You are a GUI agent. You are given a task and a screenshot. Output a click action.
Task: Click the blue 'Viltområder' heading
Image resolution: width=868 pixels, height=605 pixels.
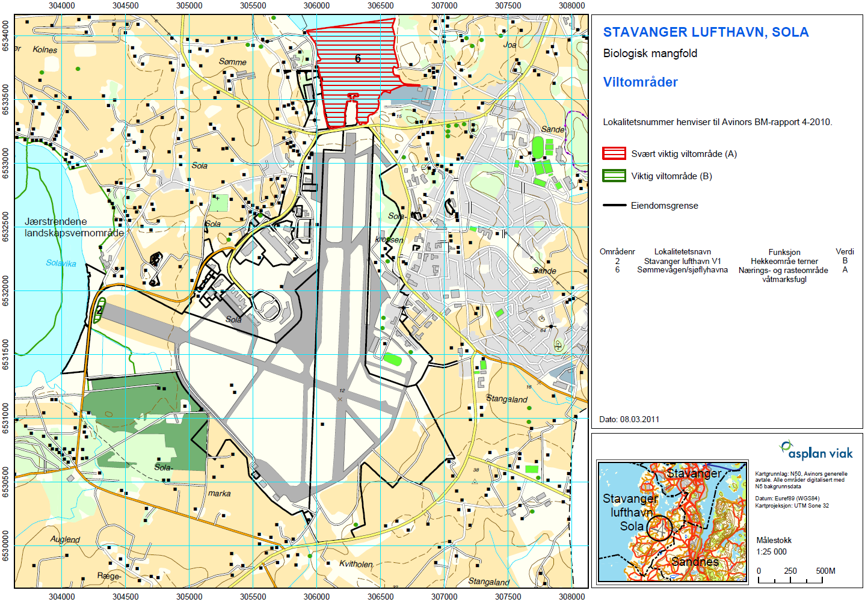tap(641, 82)
